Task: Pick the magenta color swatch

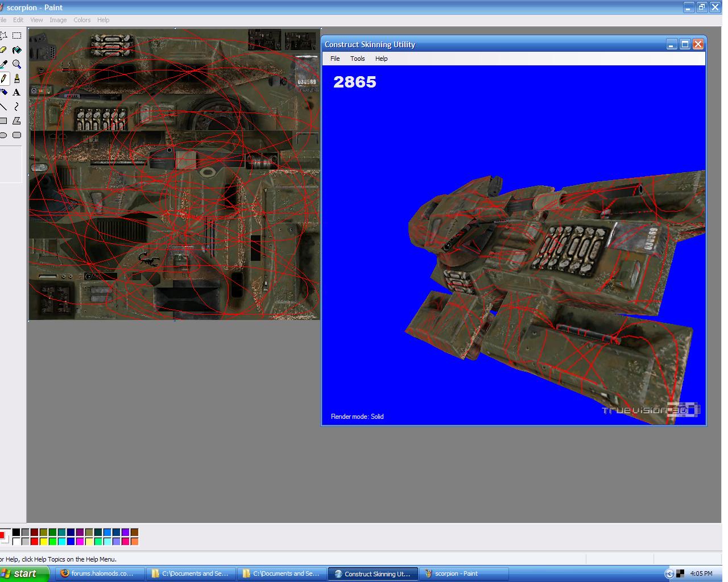Action: tap(80, 542)
